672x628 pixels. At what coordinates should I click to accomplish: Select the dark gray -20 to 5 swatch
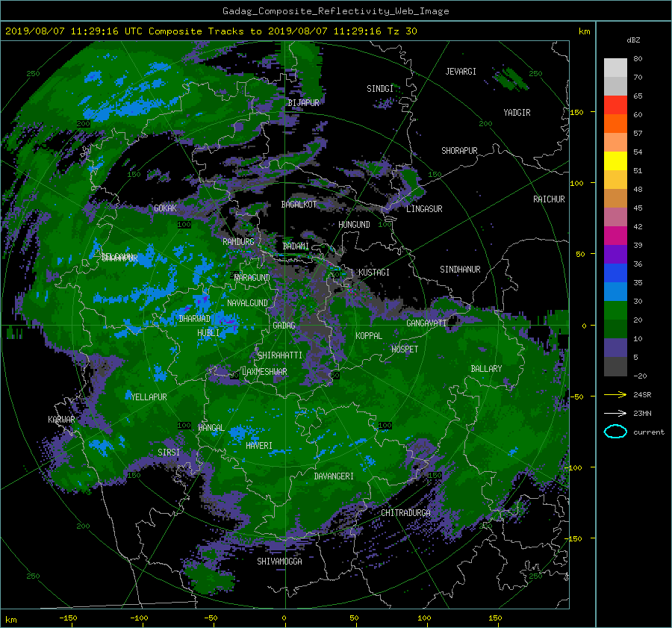(x=615, y=367)
